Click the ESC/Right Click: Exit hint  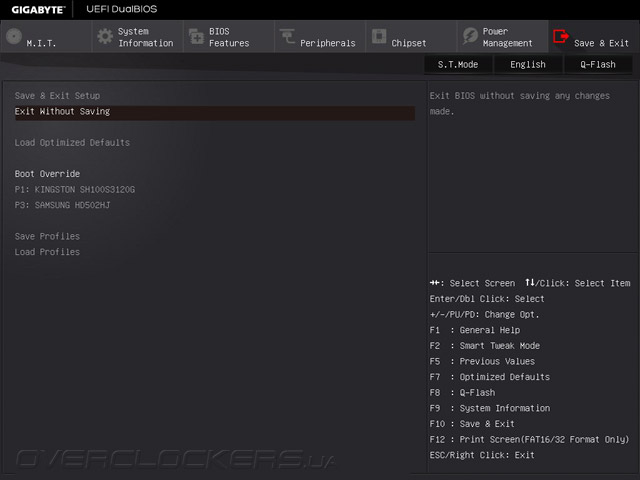point(482,455)
